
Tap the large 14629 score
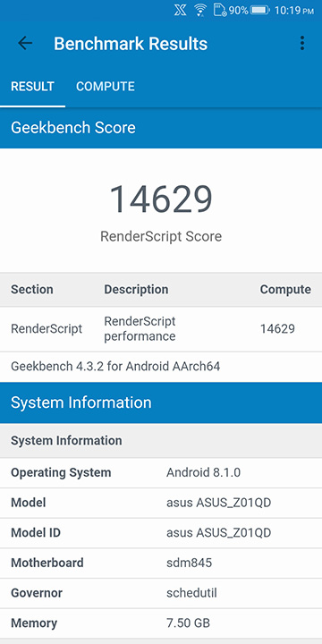point(161,199)
